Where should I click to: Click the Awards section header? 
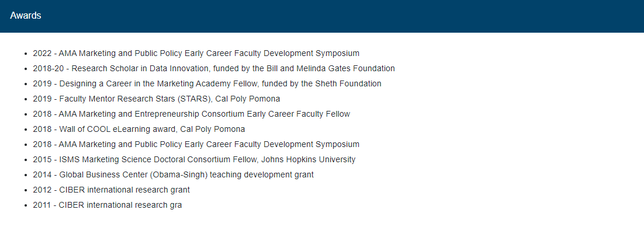pyautogui.click(x=26, y=16)
